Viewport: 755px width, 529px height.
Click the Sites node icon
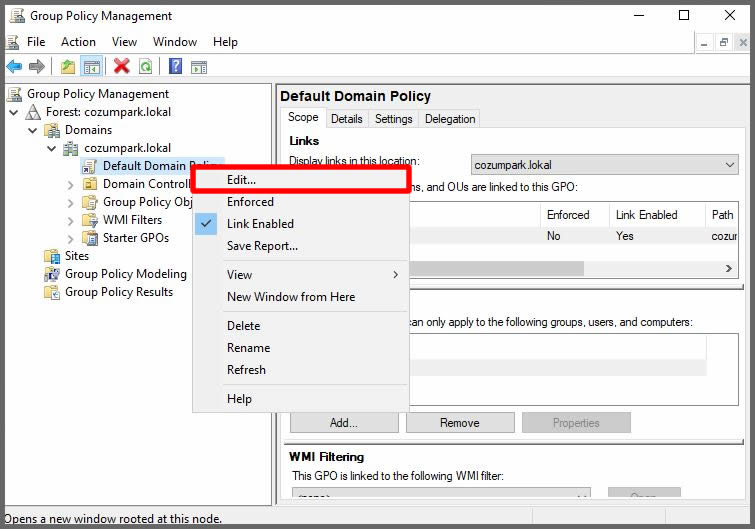[x=52, y=256]
